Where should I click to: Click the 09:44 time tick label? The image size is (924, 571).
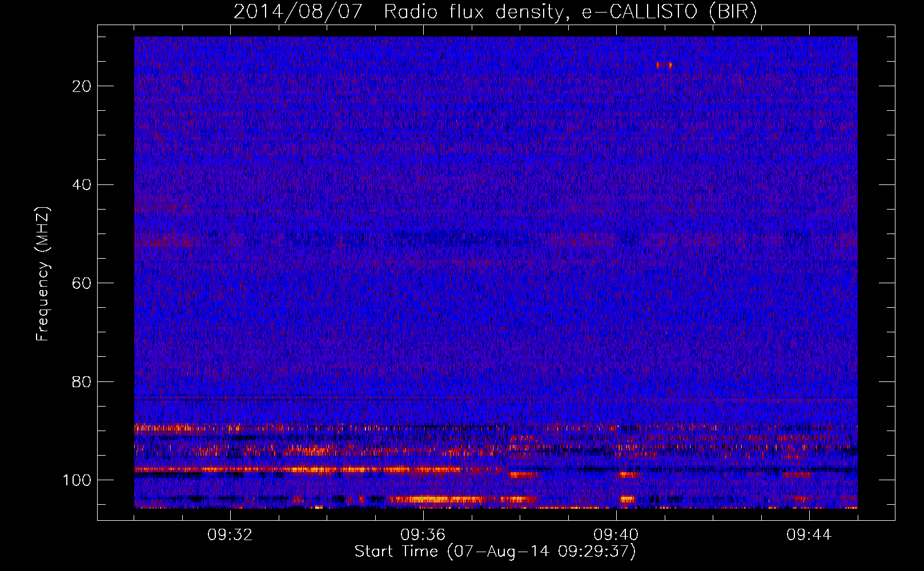(x=809, y=535)
